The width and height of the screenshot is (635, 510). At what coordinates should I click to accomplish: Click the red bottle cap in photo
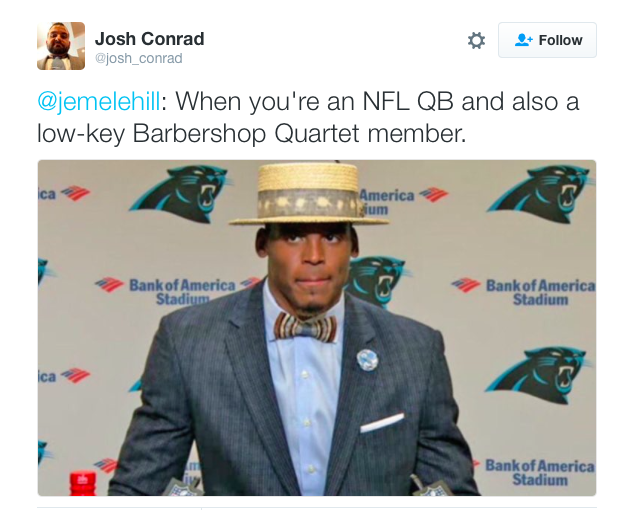(x=83, y=485)
